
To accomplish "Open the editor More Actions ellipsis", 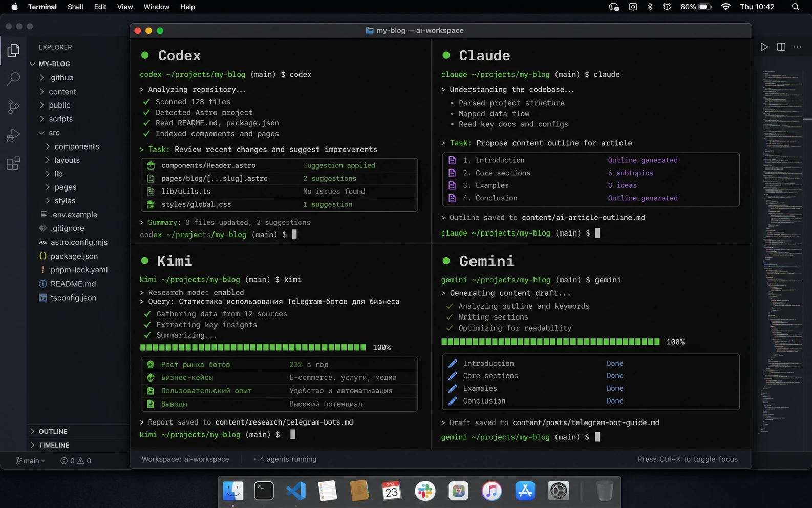I will [798, 47].
